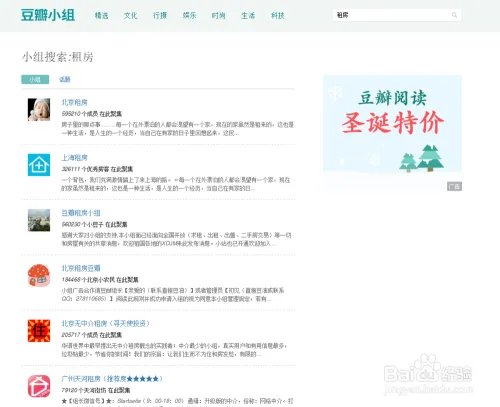Click the 北京租房豆瓣 description text
This screenshot has height=407, width=500.
click(x=173, y=295)
